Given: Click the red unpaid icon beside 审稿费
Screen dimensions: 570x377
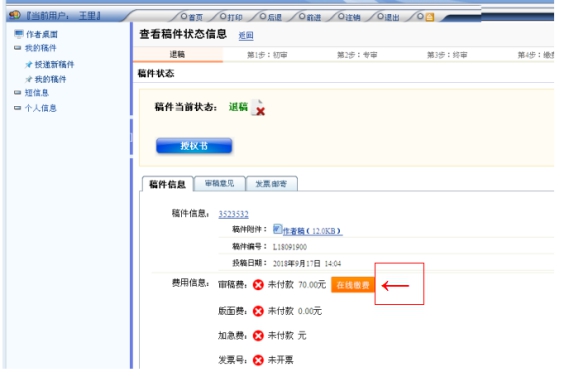Looking at the screenshot, I should point(258,285).
